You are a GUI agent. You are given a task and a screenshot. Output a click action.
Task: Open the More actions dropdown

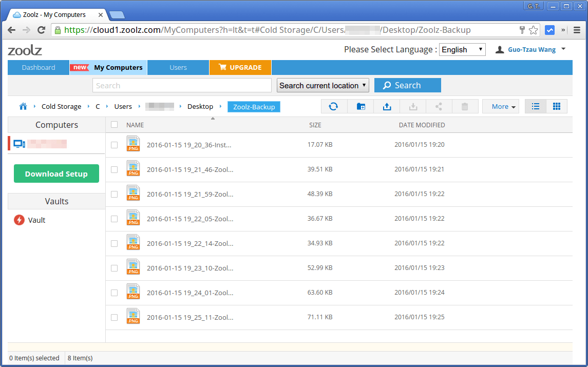pos(500,106)
